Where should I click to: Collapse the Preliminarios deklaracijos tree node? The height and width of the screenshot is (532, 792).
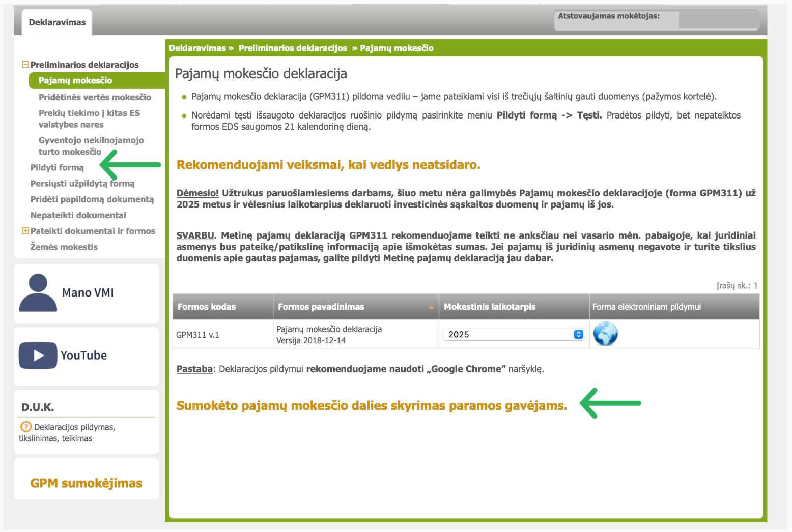pos(25,65)
